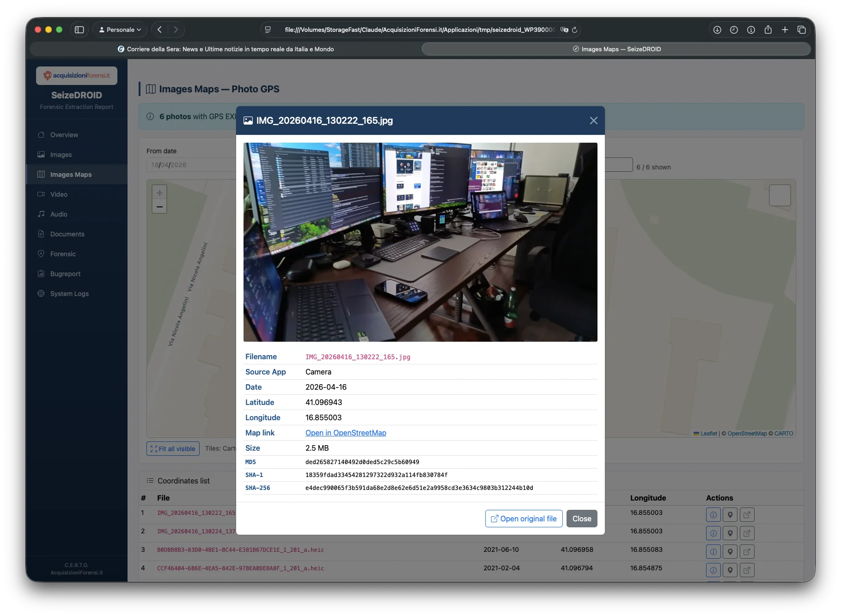Close the image details modal with X

pyautogui.click(x=593, y=121)
